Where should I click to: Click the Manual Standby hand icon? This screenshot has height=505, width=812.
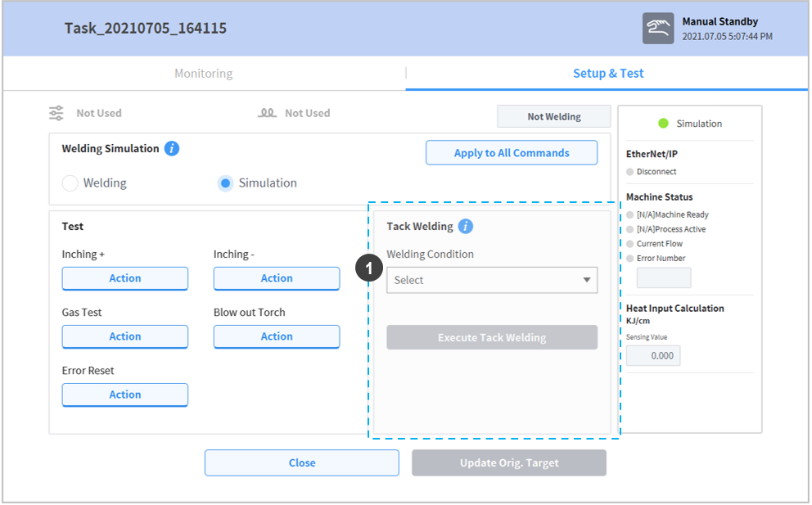click(x=658, y=28)
